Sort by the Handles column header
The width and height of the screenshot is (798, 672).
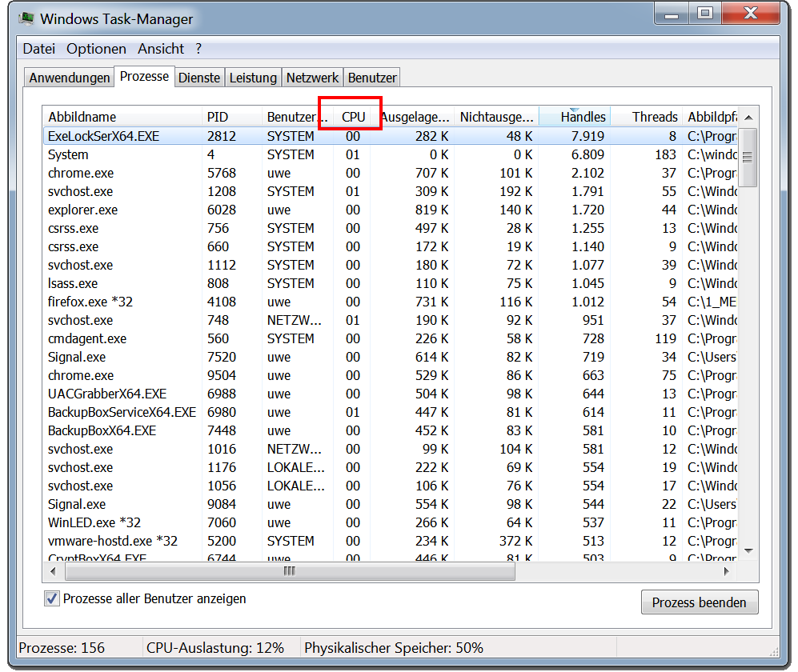point(575,117)
